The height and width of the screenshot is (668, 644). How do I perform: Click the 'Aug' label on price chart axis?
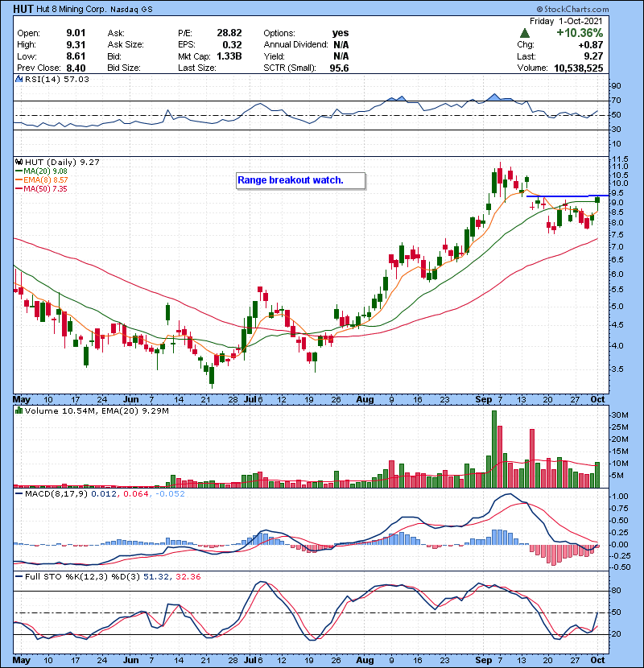click(x=365, y=400)
